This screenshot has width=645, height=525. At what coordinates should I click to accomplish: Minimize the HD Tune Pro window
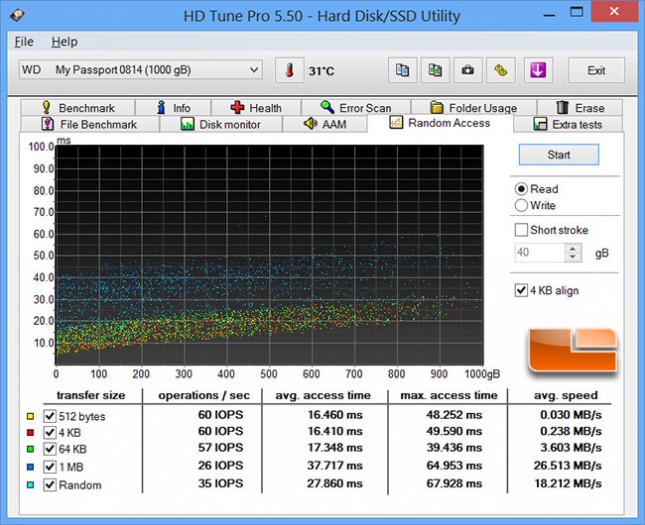click(x=549, y=15)
